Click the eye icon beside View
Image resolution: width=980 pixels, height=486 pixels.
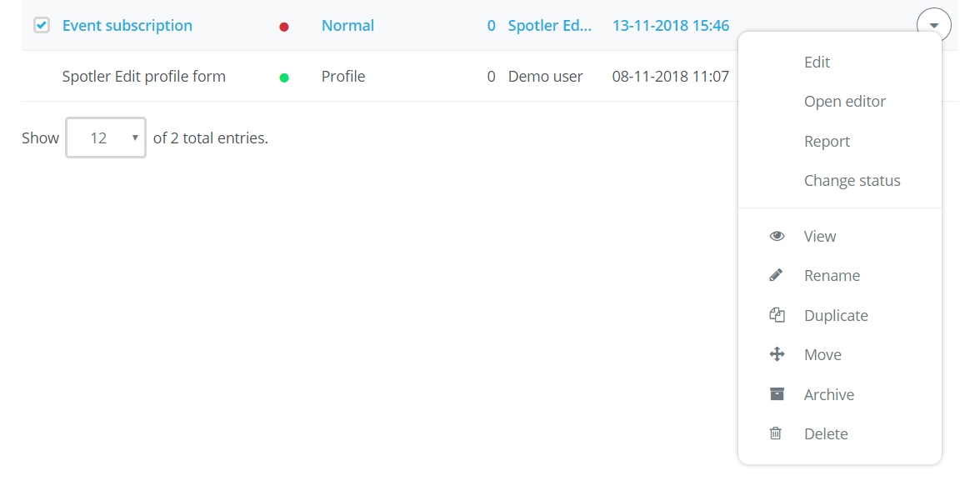(x=777, y=236)
